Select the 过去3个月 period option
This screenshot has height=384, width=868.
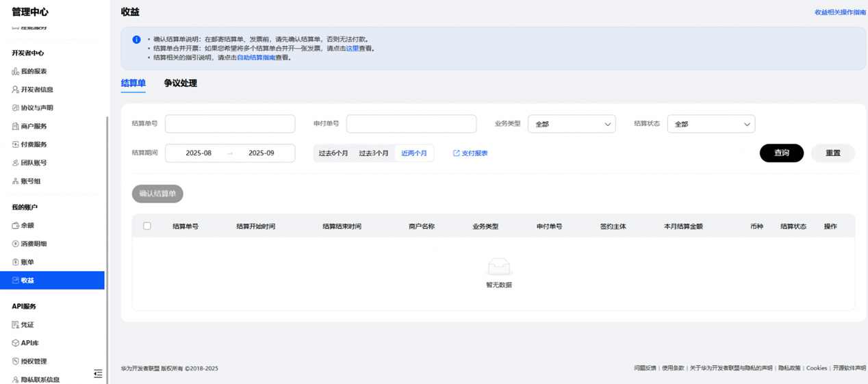374,153
